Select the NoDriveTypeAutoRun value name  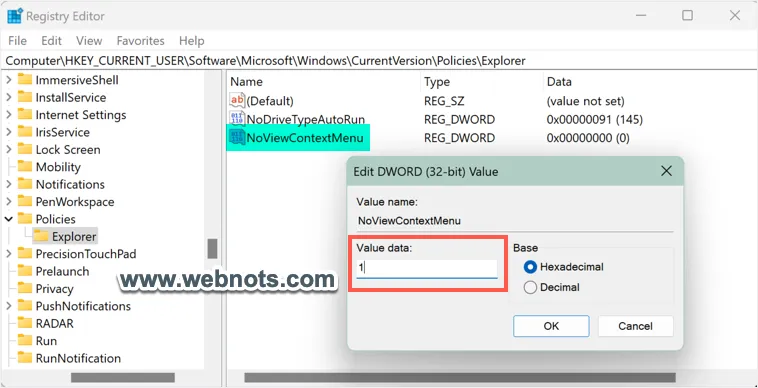[x=306, y=119]
